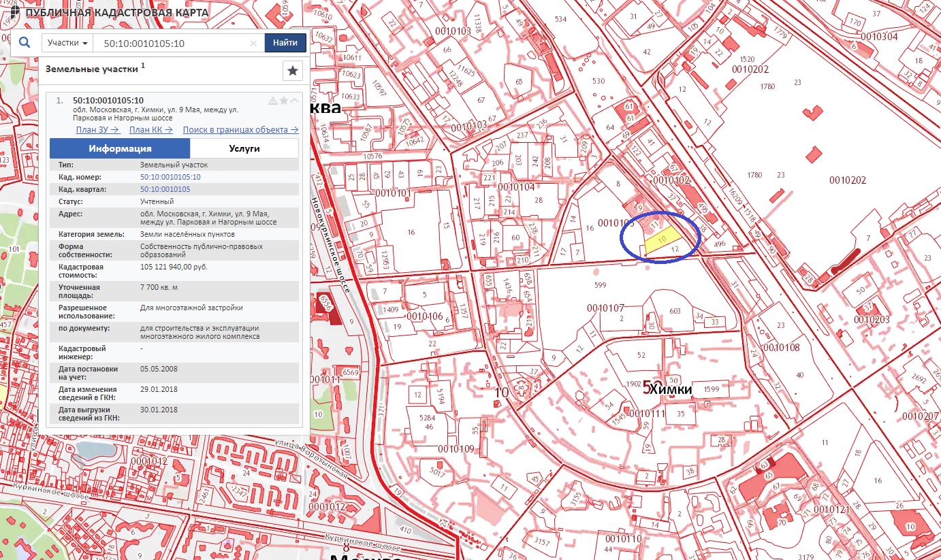Add the result to favorites with its star
This screenshot has height=560, width=941.
click(284, 101)
